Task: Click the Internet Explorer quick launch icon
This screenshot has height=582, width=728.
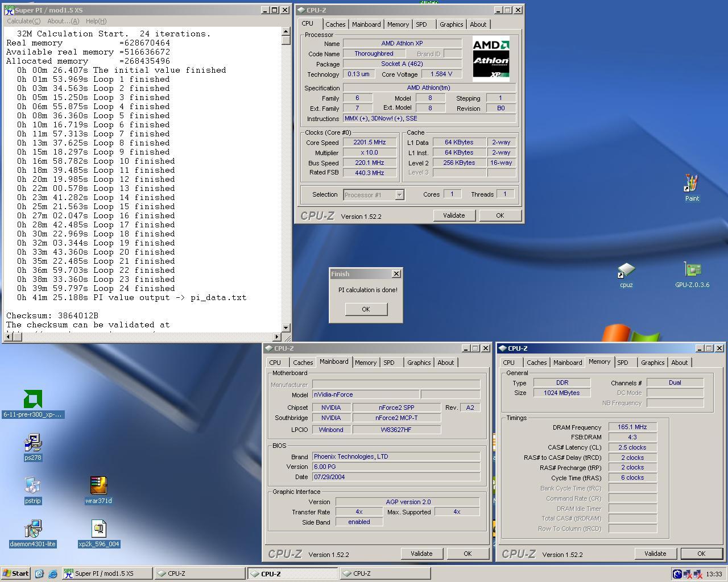Action: [x=53, y=573]
